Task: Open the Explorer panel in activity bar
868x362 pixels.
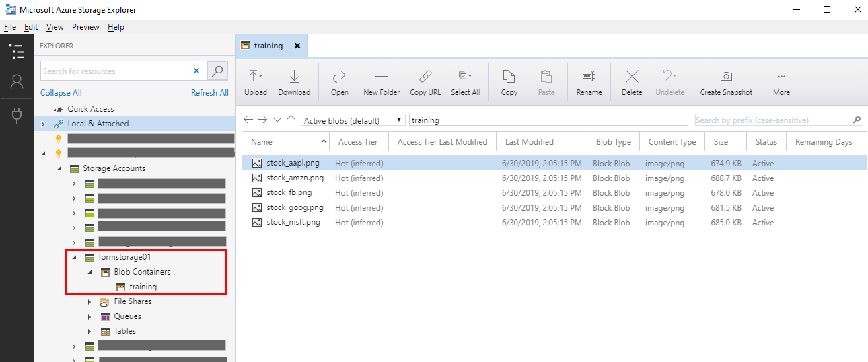Action: click(x=17, y=50)
